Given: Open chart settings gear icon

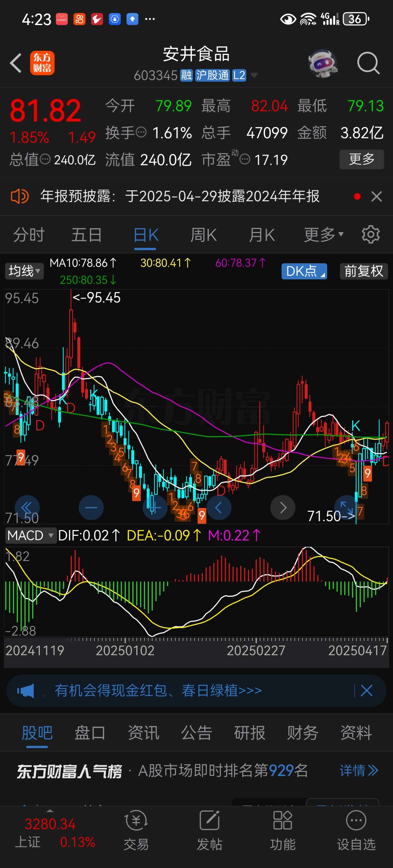Looking at the screenshot, I should click(x=371, y=235).
